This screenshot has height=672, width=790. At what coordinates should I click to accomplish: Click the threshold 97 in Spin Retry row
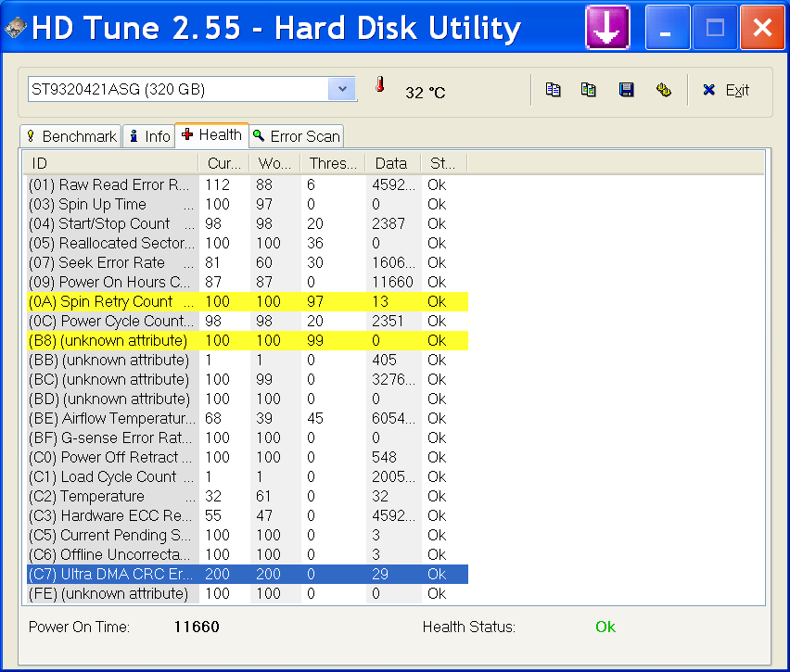[x=315, y=302]
